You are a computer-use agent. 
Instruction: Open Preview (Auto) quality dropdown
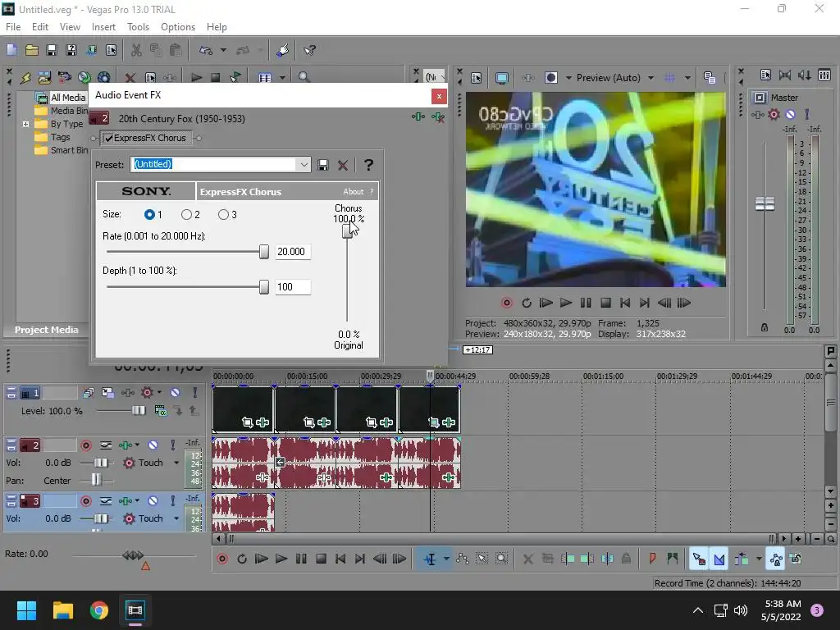point(651,78)
